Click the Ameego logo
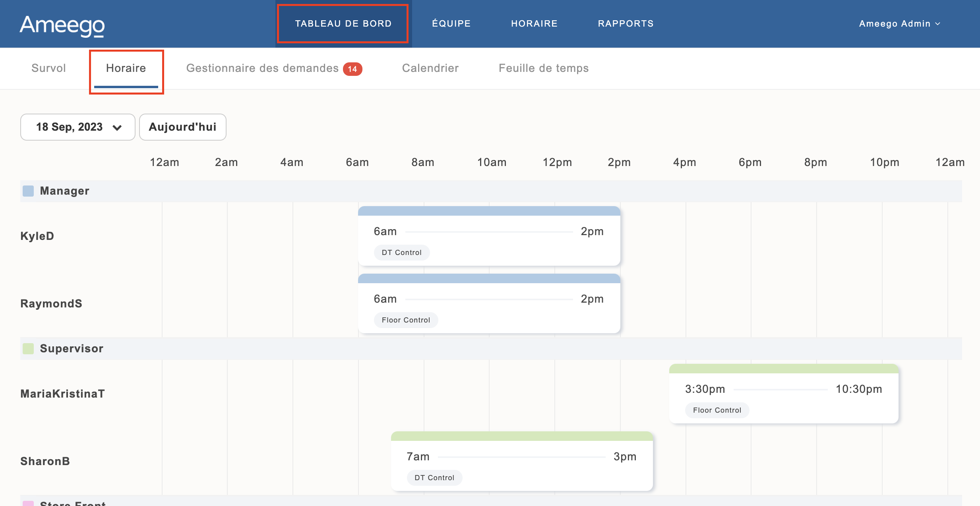Screen dimensions: 980x506 click(x=62, y=25)
